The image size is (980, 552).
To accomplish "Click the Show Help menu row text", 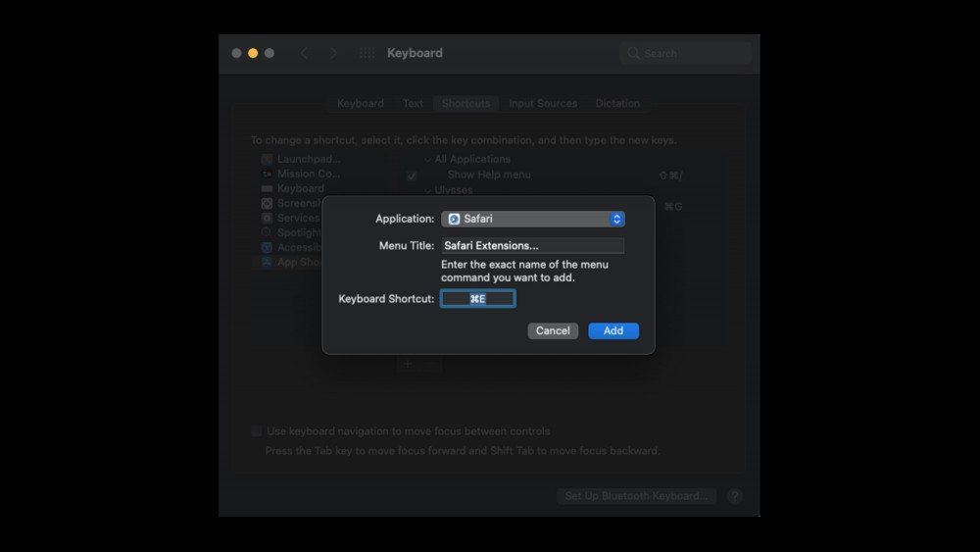I will click(x=489, y=175).
